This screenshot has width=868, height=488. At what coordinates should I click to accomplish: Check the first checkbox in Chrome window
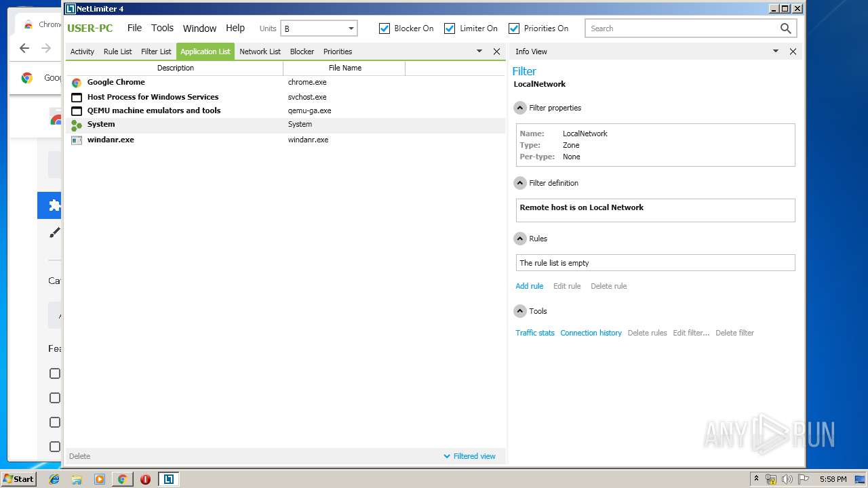pyautogui.click(x=55, y=373)
